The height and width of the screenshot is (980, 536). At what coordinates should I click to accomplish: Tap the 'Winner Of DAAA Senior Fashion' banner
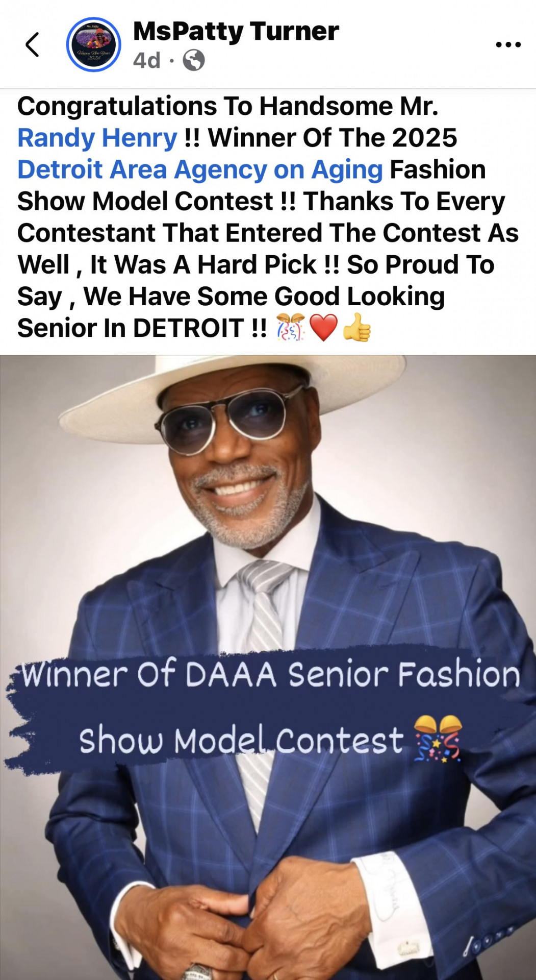[270, 674]
